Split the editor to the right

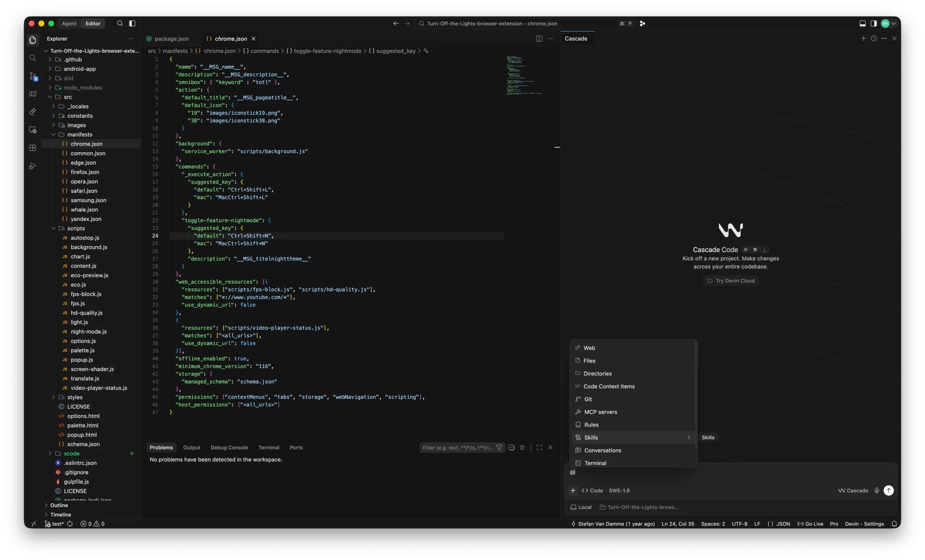point(539,39)
